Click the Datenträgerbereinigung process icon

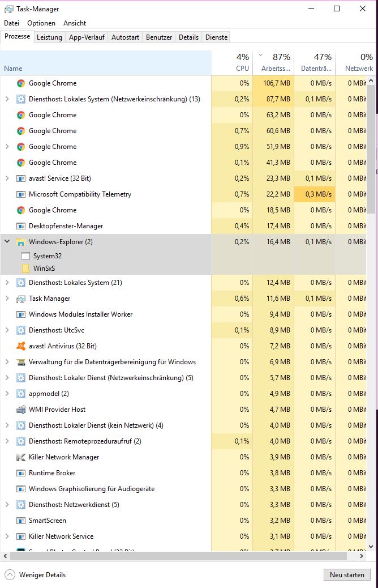pyautogui.click(x=21, y=361)
